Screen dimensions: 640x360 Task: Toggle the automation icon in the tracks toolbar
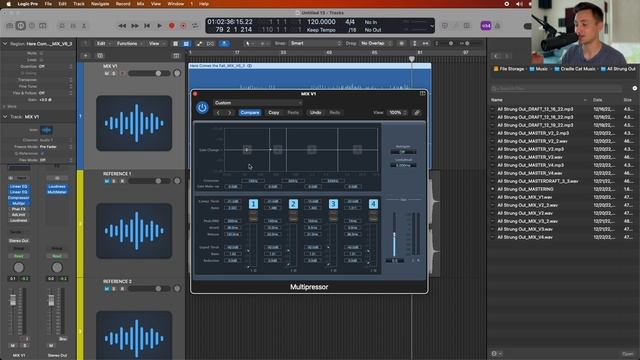(x=199, y=44)
